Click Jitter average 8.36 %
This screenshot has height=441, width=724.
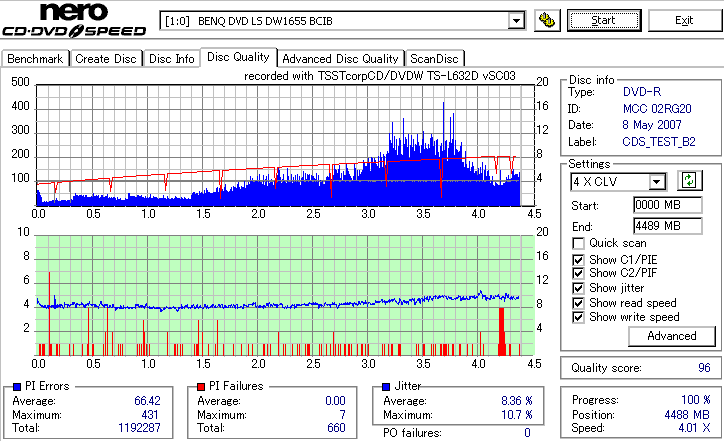[x=517, y=401]
